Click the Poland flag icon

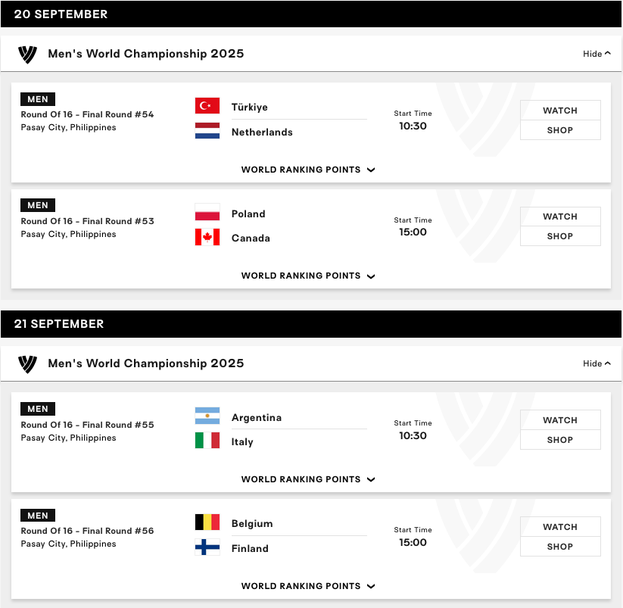click(207, 213)
